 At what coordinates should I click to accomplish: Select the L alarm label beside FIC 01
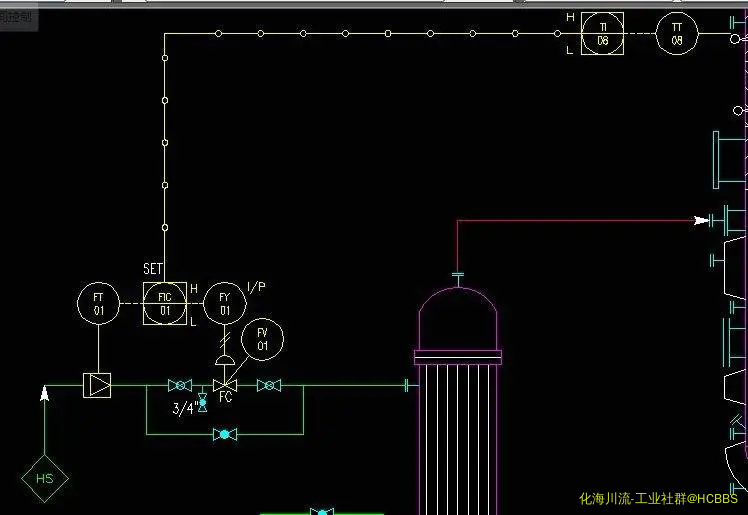coord(193,322)
